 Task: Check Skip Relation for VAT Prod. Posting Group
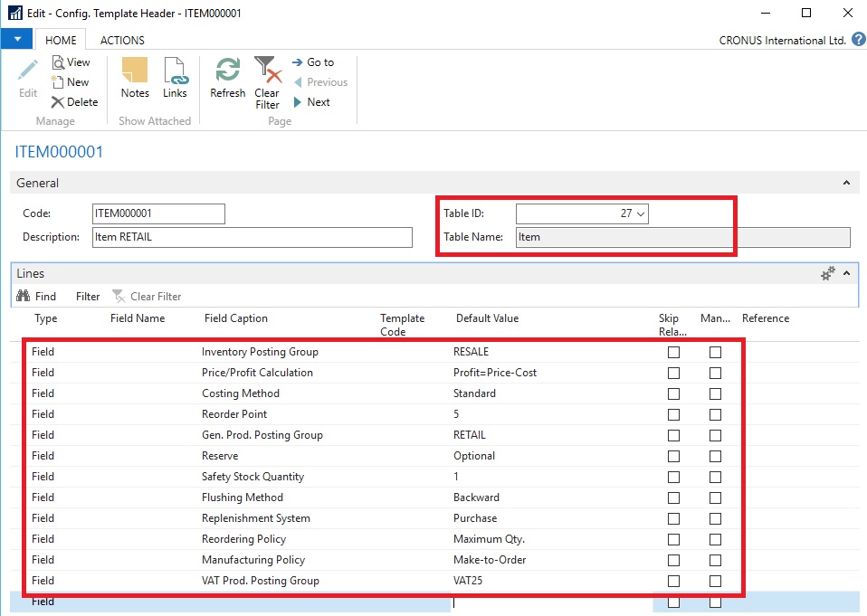click(673, 581)
